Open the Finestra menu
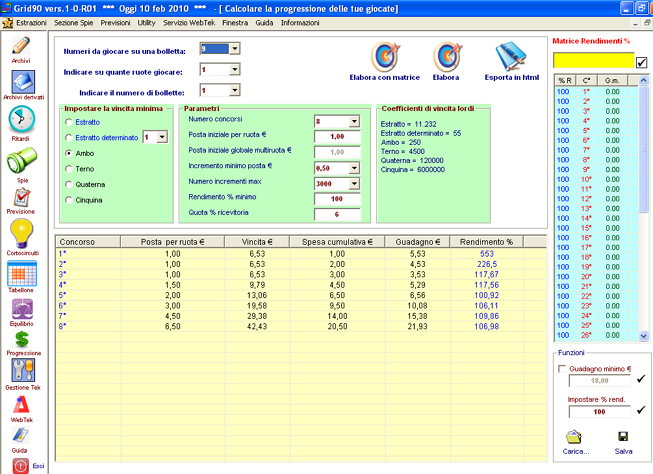The width and height of the screenshot is (653, 474). tap(235, 23)
